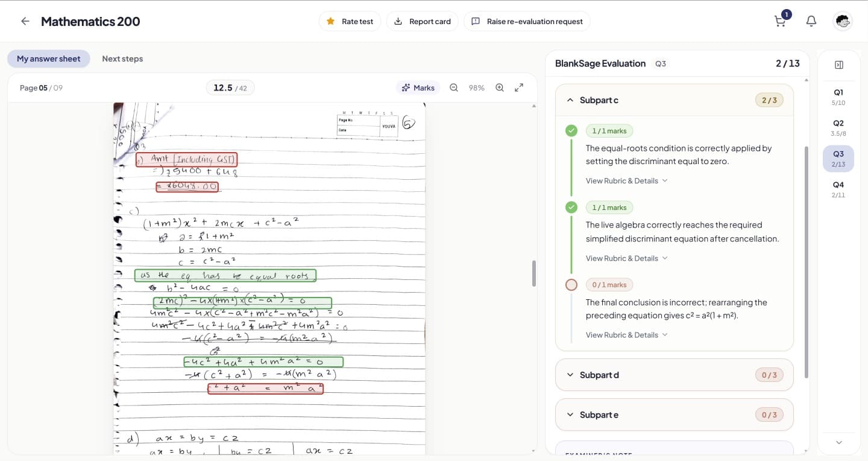868x461 pixels.
Task: Collapse the question sidebar panel icon
Action: coord(839,65)
